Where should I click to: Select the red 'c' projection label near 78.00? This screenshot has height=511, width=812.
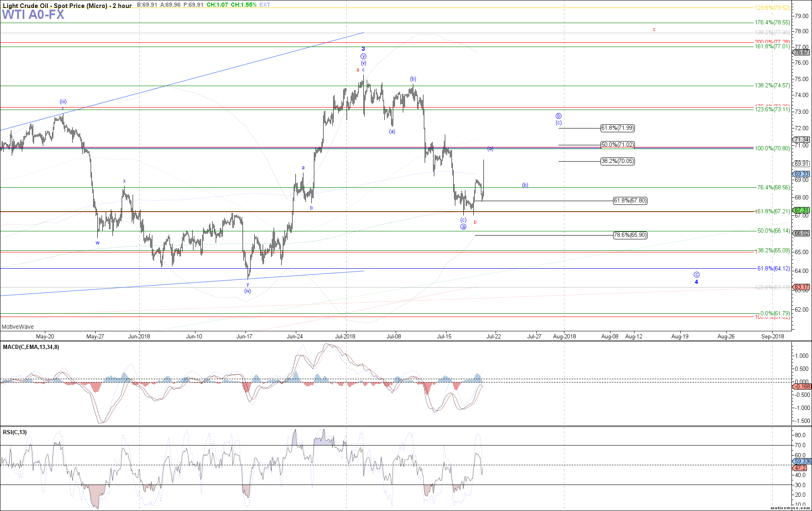[654, 29]
